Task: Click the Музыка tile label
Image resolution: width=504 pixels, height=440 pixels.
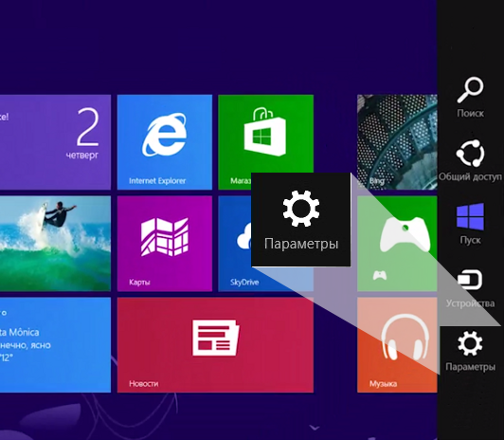Action: (383, 383)
